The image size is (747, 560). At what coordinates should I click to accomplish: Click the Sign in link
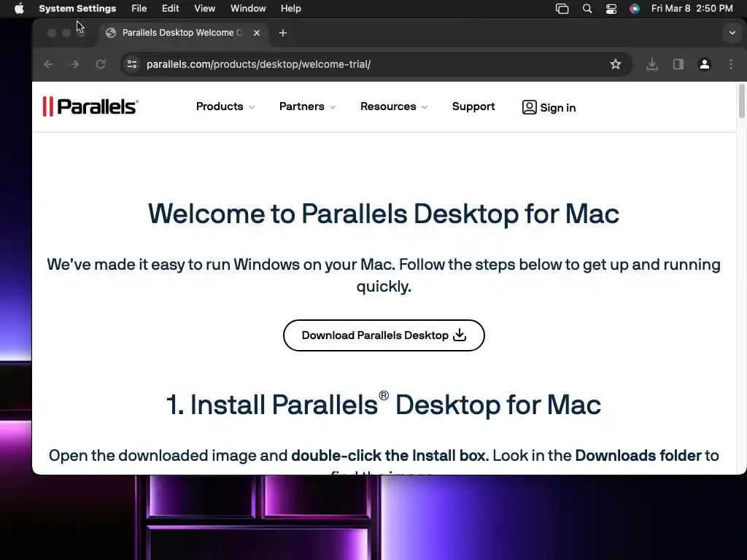549,108
